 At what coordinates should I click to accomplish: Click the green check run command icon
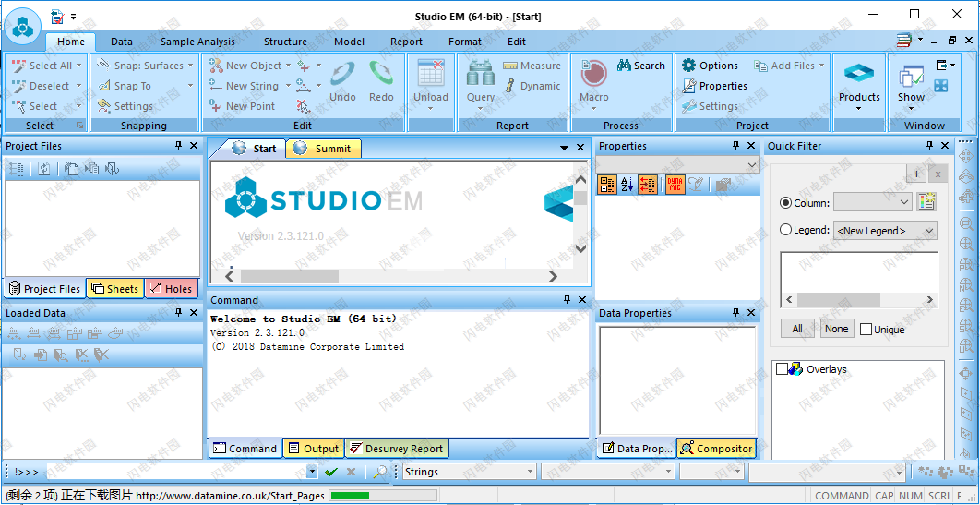pos(331,472)
